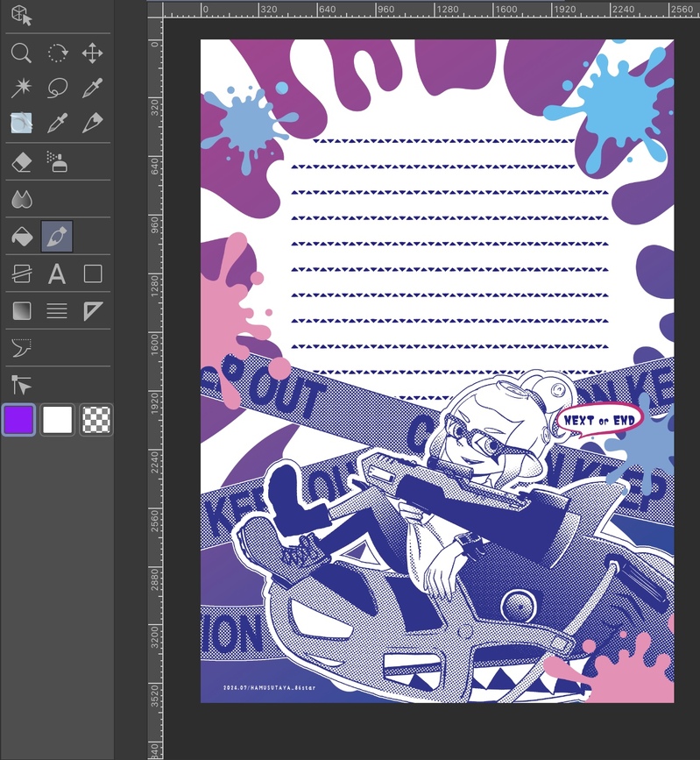700x760 pixels.
Task: Click the ruler origin corner box
Action: coord(155,11)
